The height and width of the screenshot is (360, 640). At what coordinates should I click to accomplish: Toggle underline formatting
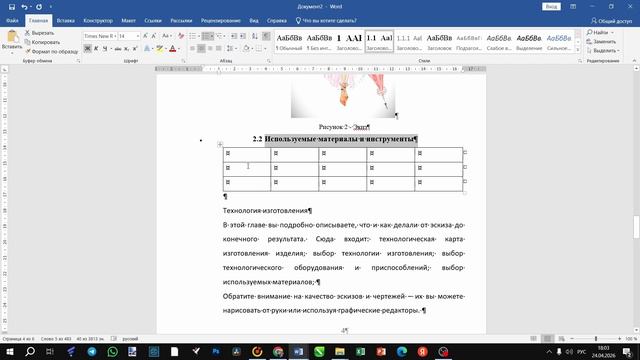click(105, 49)
